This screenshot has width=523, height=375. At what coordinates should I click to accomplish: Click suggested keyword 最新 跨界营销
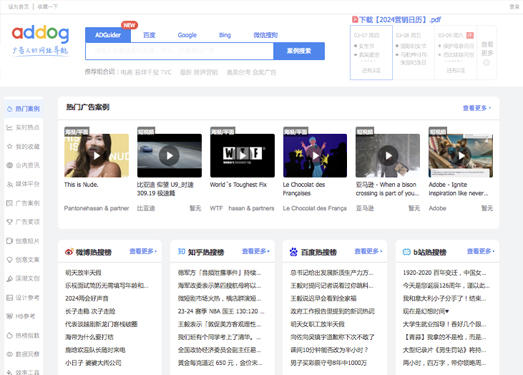click(199, 72)
